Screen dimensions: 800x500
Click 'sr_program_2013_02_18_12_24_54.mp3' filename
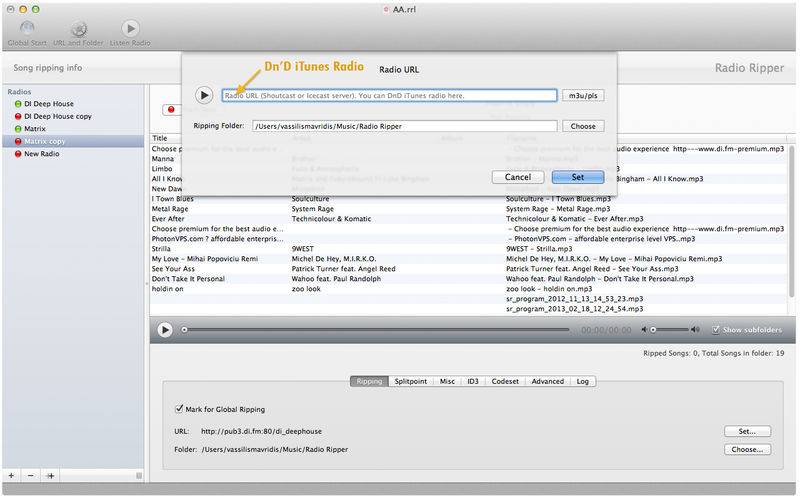click(x=574, y=309)
